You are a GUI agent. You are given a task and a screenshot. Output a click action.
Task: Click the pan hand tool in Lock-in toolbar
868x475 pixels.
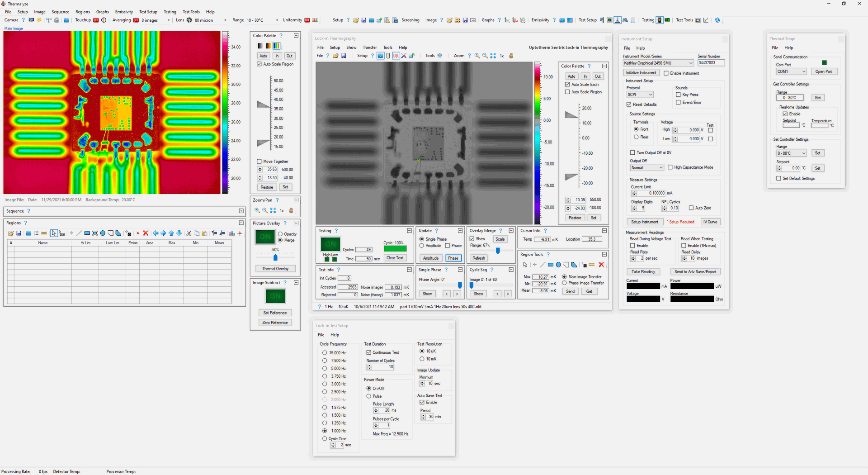(x=511, y=56)
